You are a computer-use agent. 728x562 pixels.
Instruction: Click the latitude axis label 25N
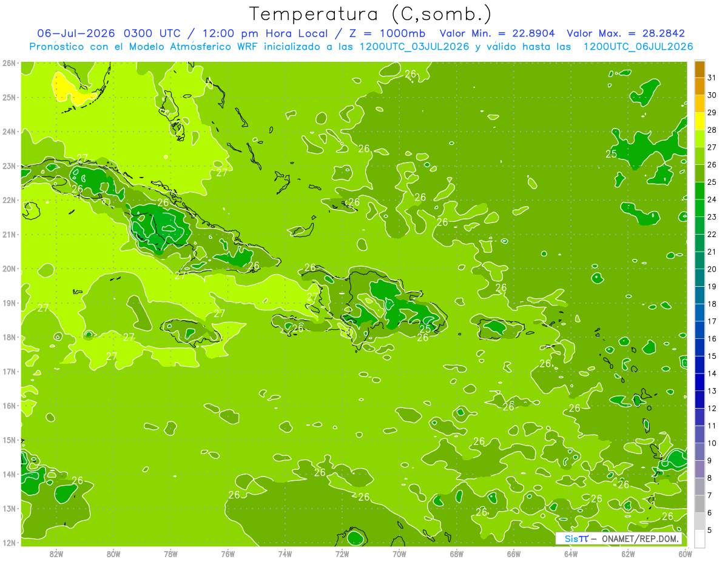pos(9,97)
